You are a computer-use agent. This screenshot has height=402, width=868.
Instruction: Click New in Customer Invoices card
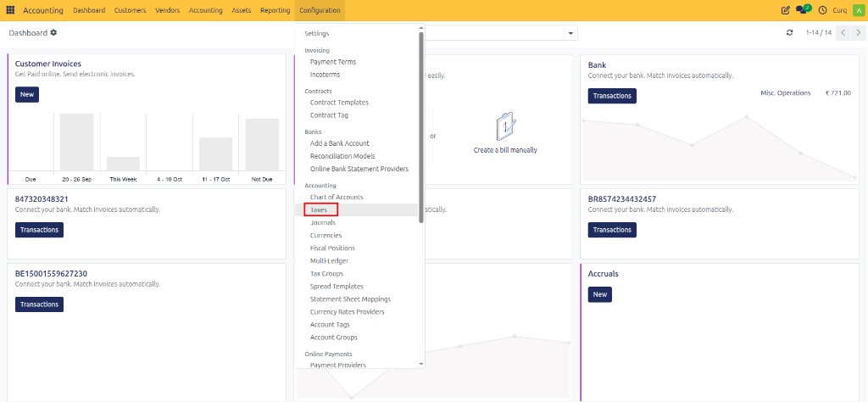[27, 95]
